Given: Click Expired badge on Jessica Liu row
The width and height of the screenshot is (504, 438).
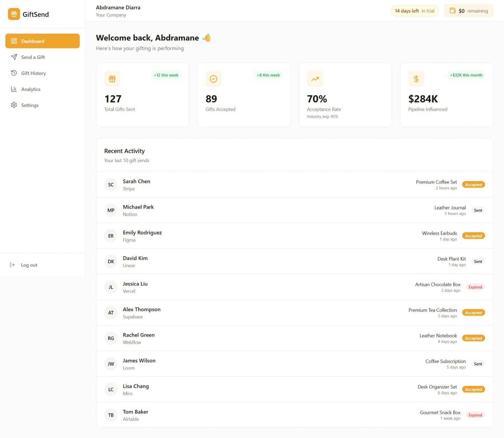Looking at the screenshot, I should pyautogui.click(x=475, y=287).
